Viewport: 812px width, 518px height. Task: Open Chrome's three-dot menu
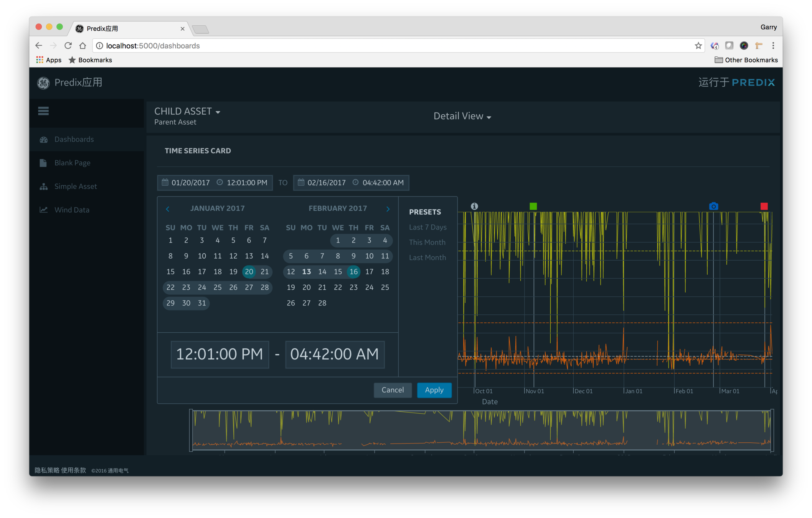[x=773, y=46]
